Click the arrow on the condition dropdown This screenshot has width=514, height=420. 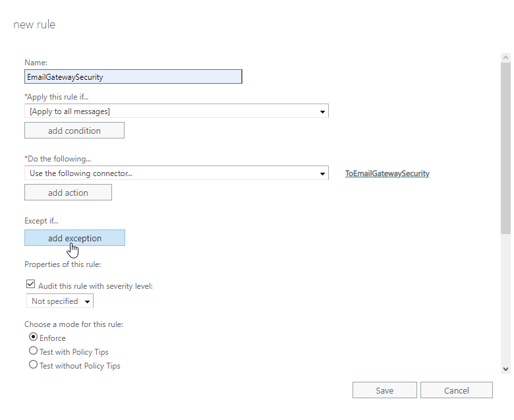point(322,111)
